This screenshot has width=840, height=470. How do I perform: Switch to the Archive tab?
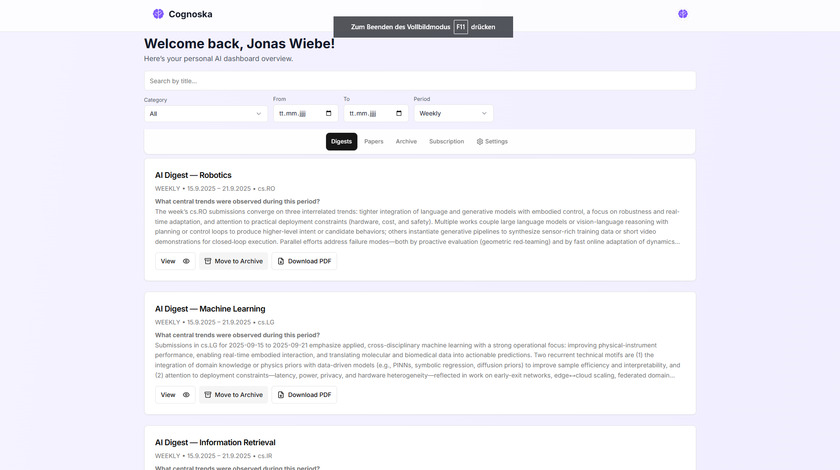click(406, 141)
